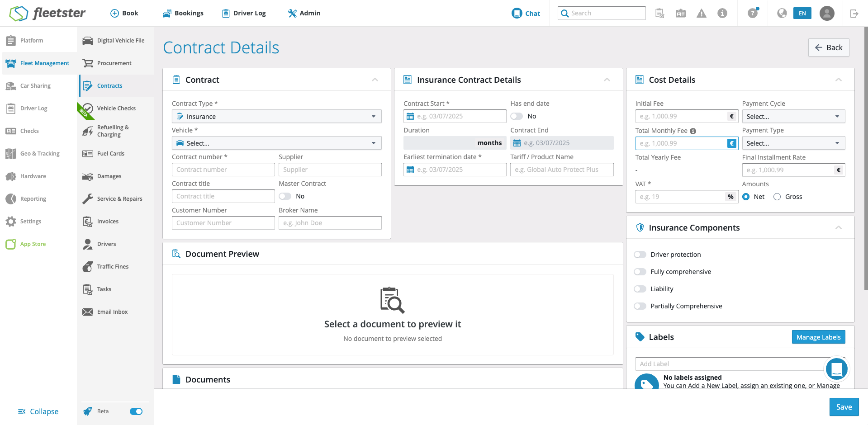Viewport: 868px width, 425px height.
Task: Click the globe language icon
Action: (x=782, y=13)
